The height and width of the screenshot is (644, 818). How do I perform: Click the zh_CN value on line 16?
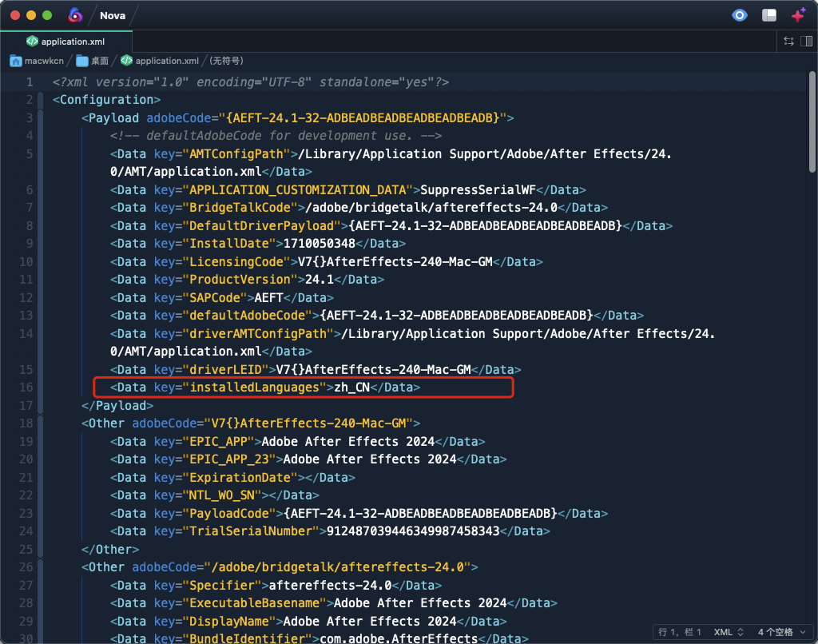click(x=352, y=388)
